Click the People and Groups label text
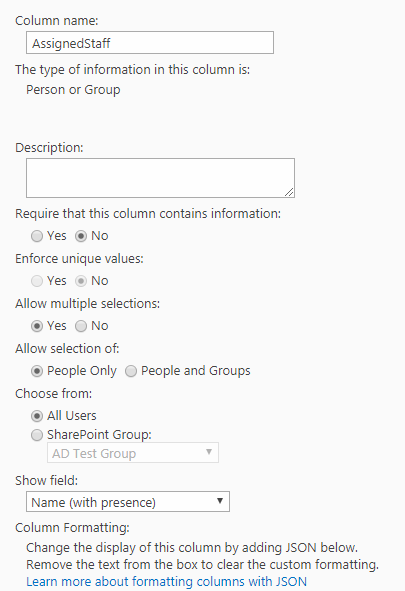Image resolution: width=405 pixels, height=591 pixels. coord(196,371)
